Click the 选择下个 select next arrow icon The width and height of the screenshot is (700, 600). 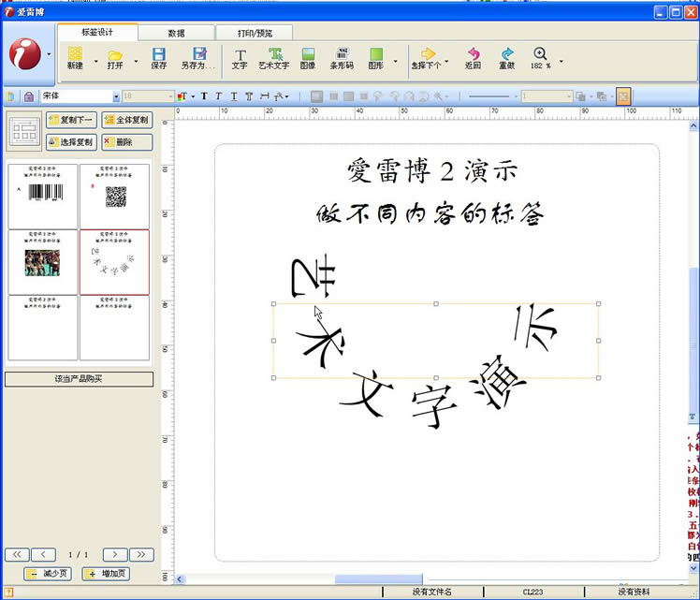(x=428, y=53)
